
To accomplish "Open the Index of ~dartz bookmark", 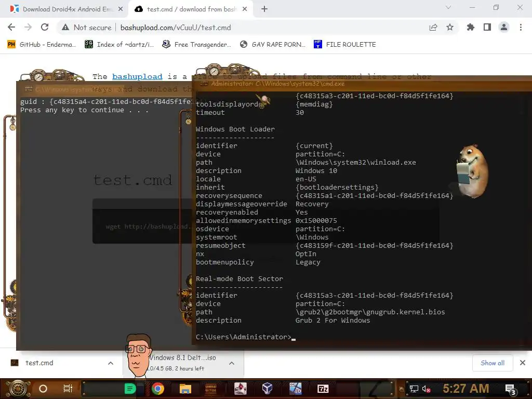I will pos(119,45).
